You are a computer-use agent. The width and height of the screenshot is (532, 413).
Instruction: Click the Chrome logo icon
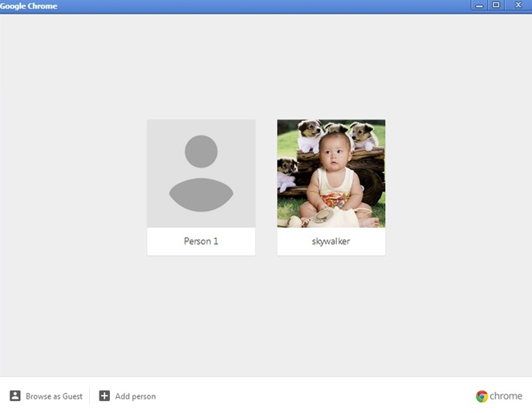[x=481, y=396]
